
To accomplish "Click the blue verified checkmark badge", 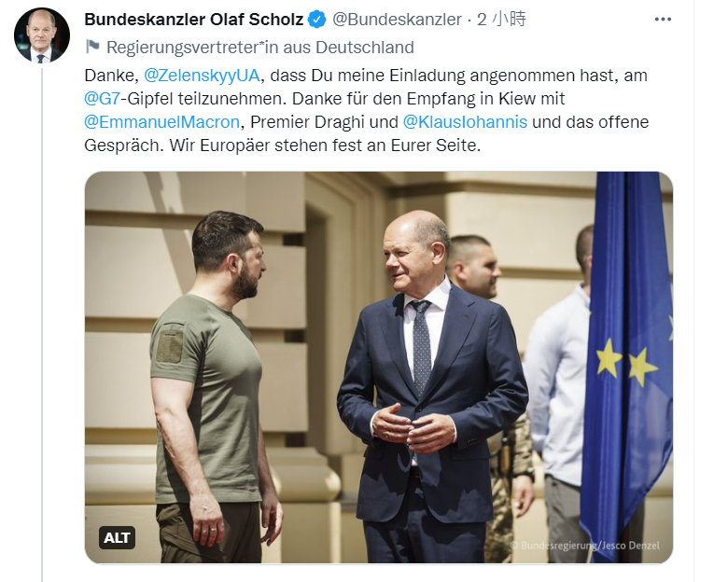I will coord(319,20).
